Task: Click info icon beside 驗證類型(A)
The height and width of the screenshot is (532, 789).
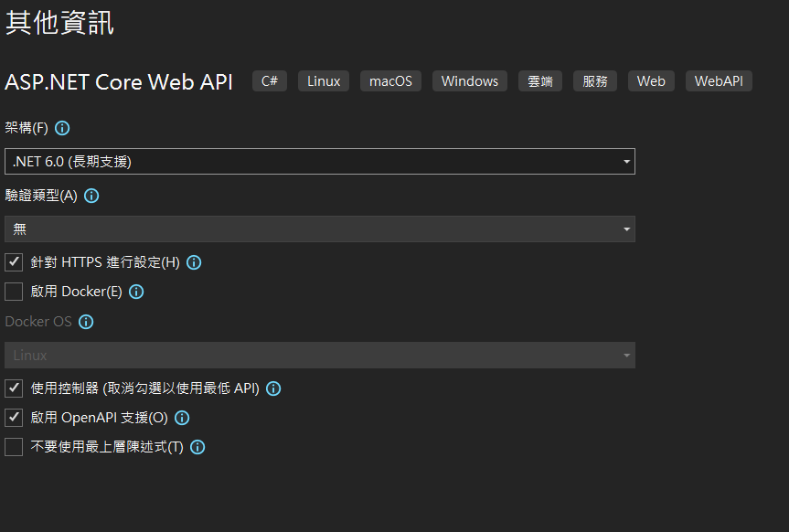Action: [x=91, y=196]
